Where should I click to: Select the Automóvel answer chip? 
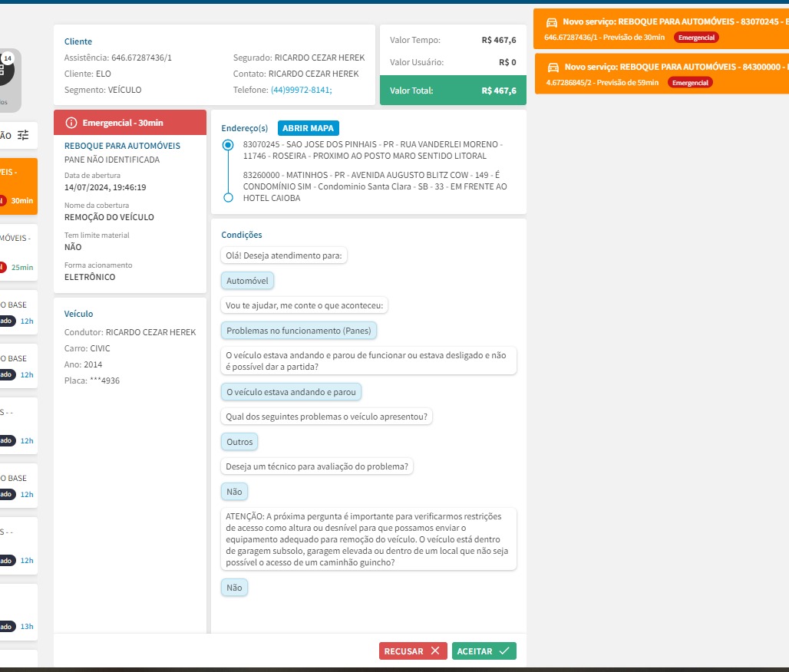(x=247, y=281)
